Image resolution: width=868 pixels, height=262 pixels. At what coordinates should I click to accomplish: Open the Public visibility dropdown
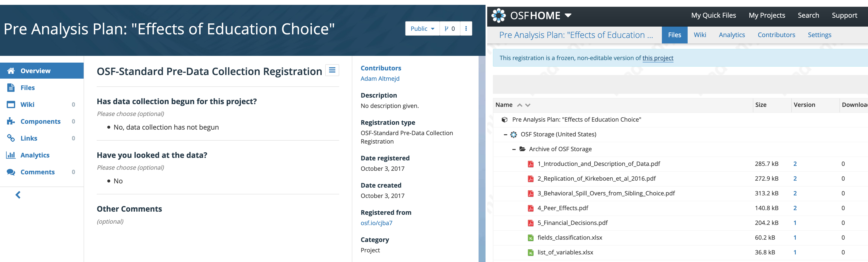(422, 28)
